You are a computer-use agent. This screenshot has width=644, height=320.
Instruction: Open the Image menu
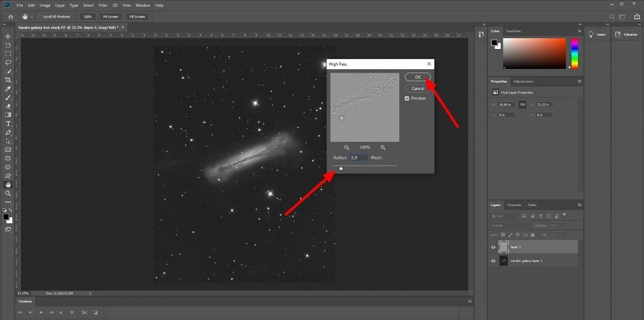[x=45, y=5]
